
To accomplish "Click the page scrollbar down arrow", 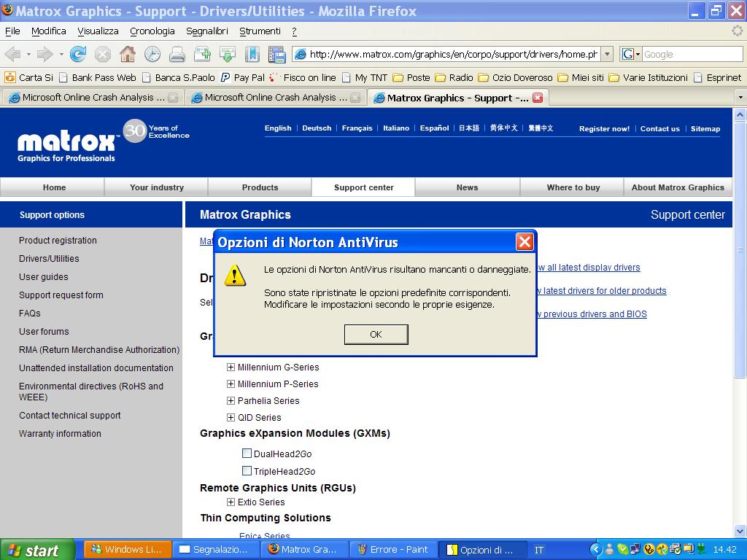I will [x=740, y=530].
